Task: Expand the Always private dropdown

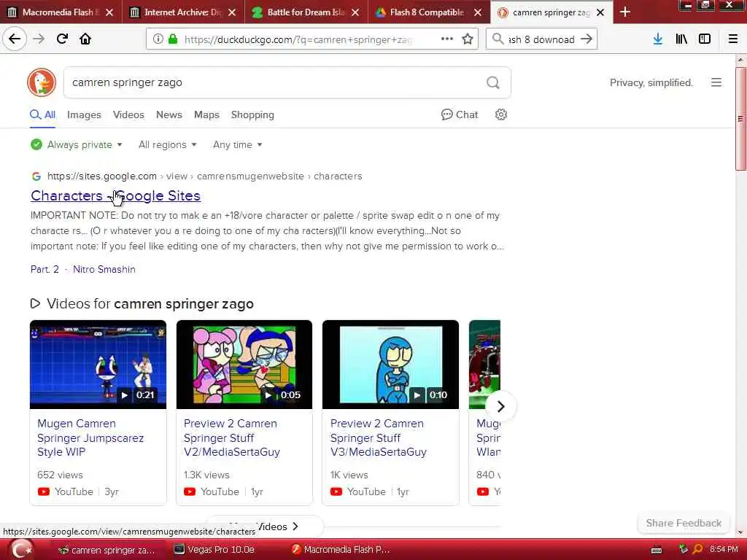Action: point(77,145)
